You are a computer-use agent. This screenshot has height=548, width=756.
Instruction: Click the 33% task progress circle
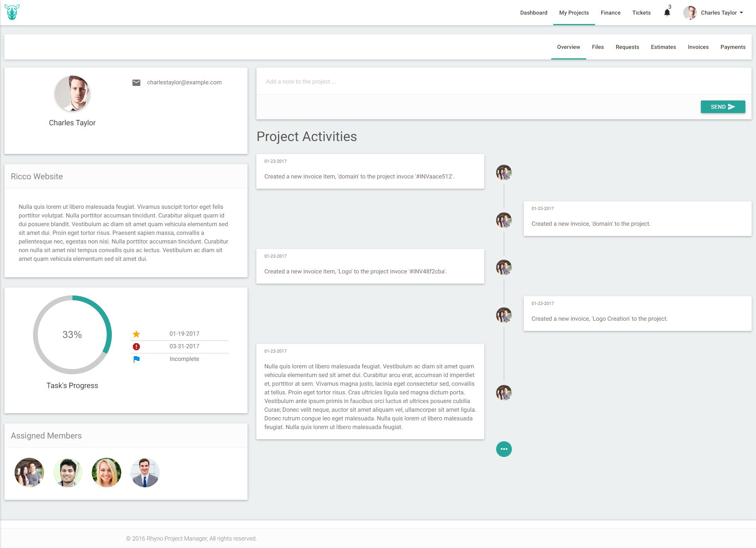pos(72,334)
